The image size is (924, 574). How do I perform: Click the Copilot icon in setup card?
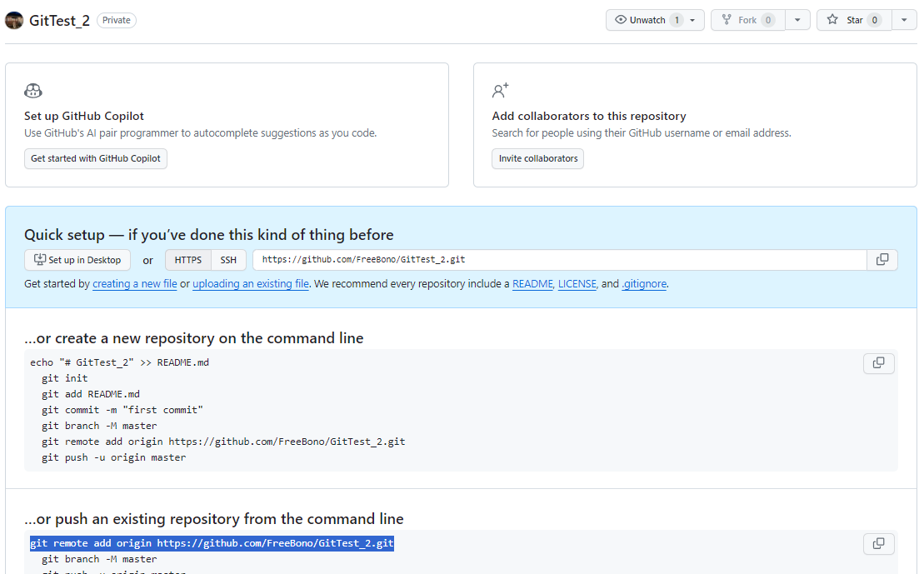pyautogui.click(x=33, y=91)
